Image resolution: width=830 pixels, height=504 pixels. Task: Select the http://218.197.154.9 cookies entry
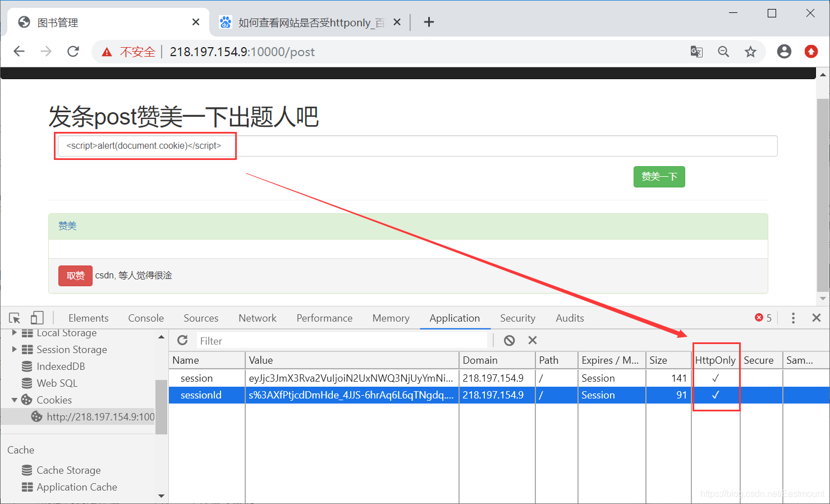coord(94,416)
